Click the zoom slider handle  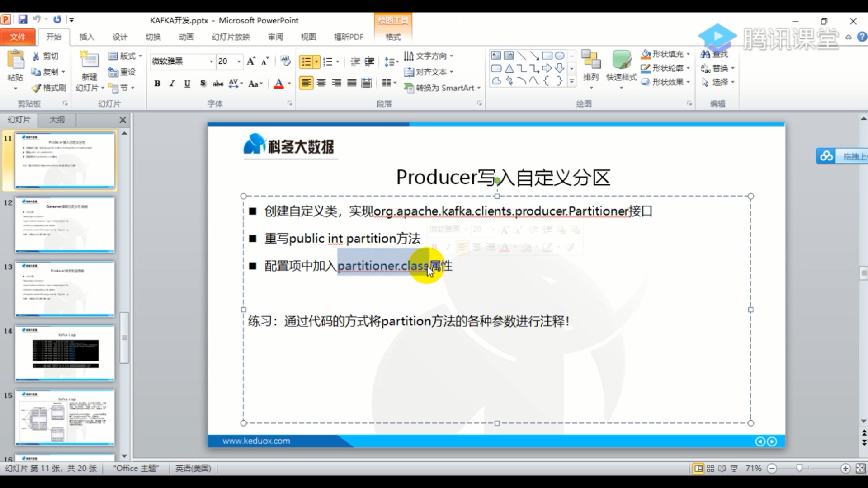click(799, 468)
